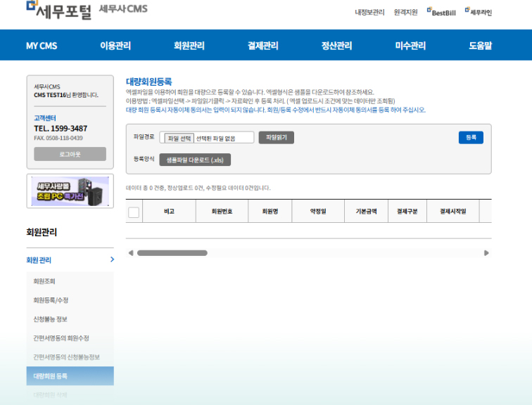Select the 회원관리 top menu

[189, 46]
